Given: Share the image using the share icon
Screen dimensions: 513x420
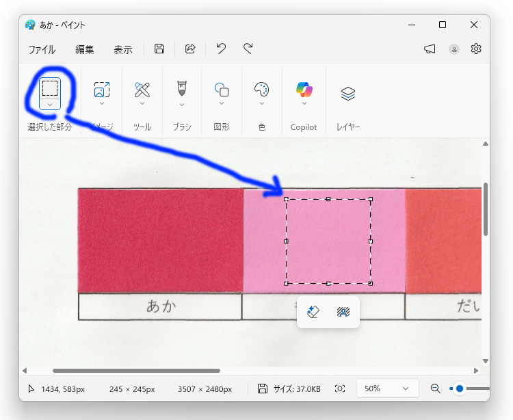Looking at the screenshot, I should 190,49.
